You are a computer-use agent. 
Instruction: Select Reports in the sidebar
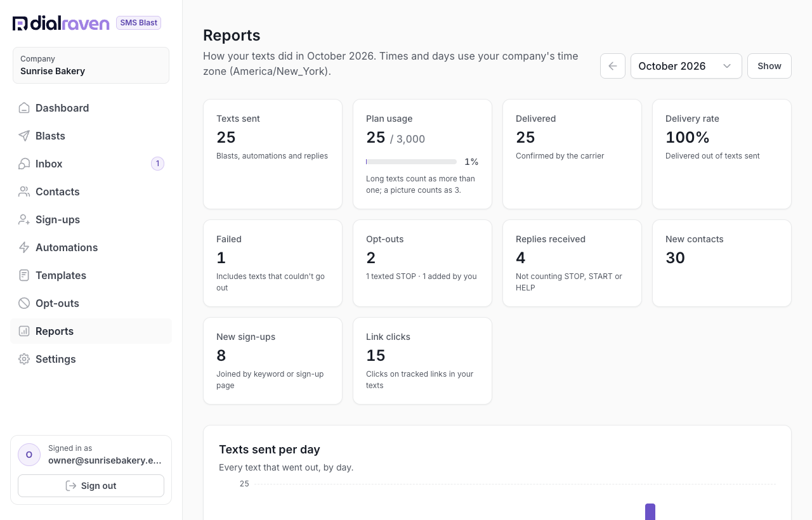(x=91, y=331)
